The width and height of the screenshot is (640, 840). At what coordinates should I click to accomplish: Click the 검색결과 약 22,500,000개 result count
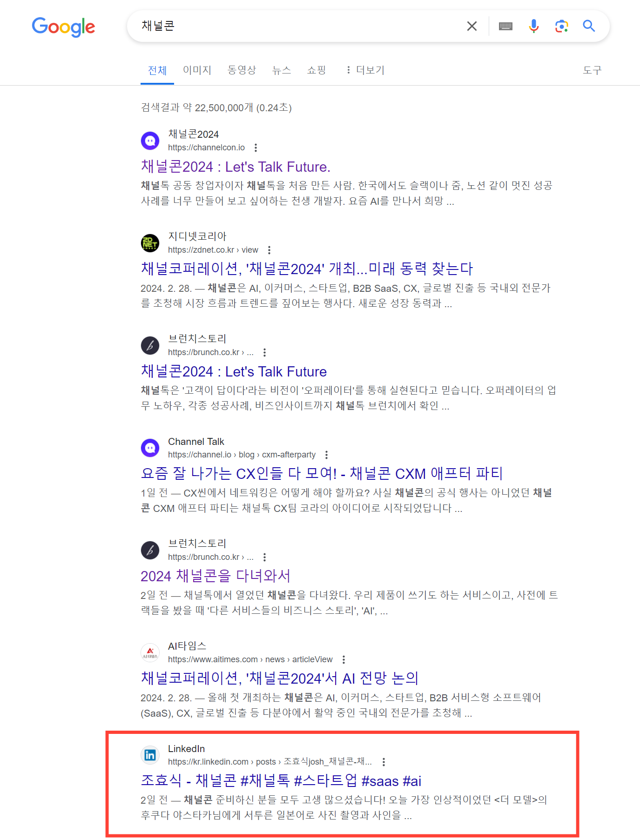pos(216,108)
